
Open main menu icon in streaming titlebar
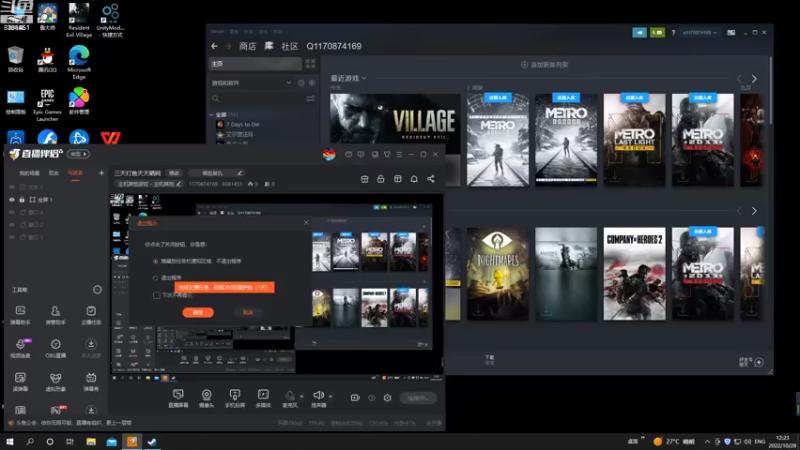pos(399,154)
